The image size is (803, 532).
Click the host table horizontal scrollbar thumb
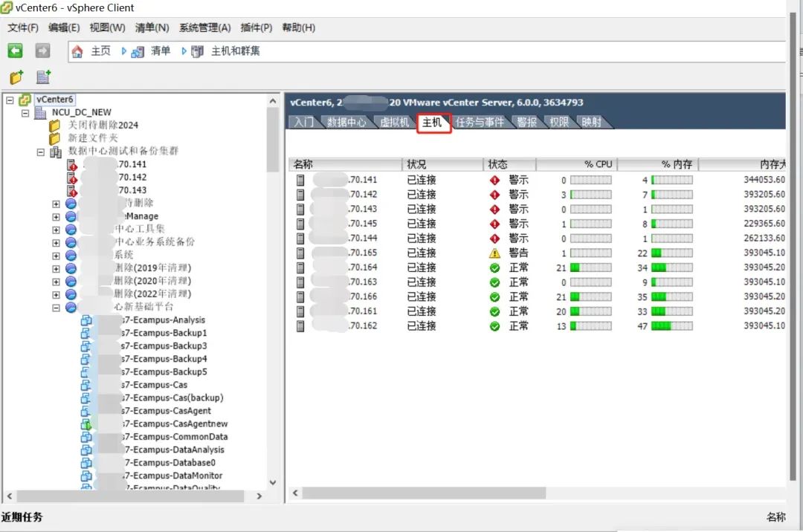point(424,493)
